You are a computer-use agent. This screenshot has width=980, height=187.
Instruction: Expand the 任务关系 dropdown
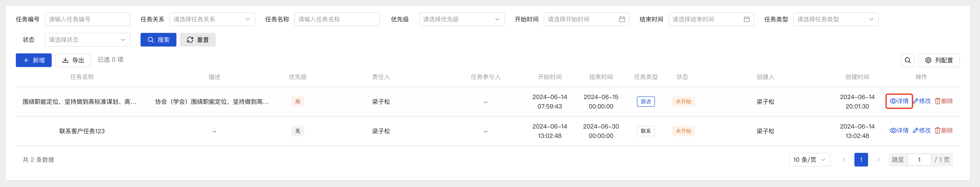coord(212,19)
